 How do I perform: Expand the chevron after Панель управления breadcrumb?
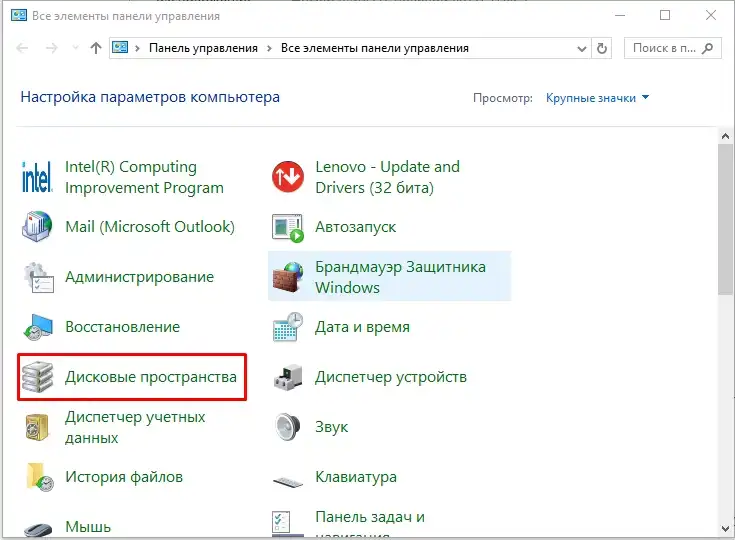(269, 48)
